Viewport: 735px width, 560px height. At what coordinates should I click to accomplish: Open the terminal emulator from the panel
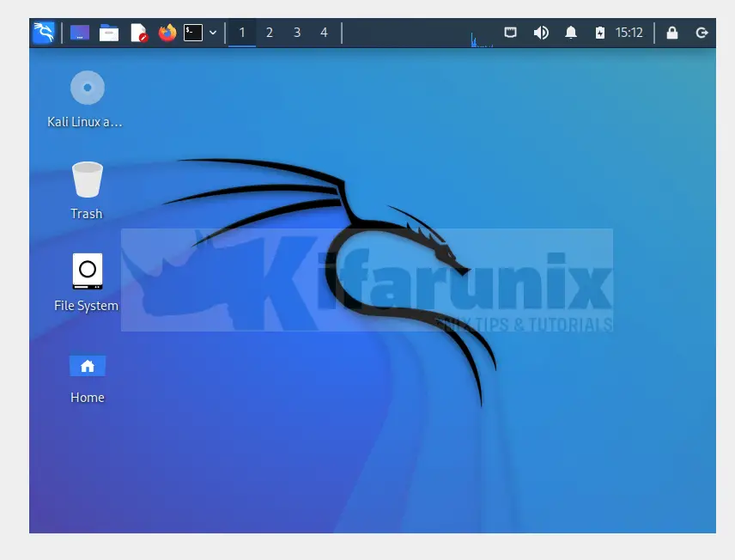(x=193, y=33)
